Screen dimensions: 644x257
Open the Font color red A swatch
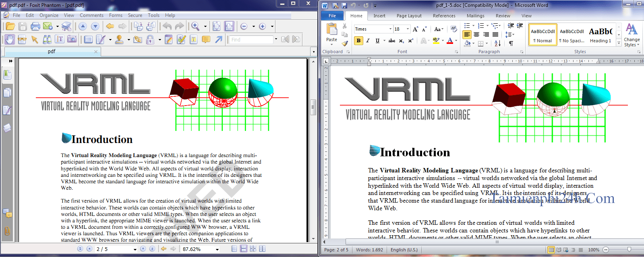450,41
